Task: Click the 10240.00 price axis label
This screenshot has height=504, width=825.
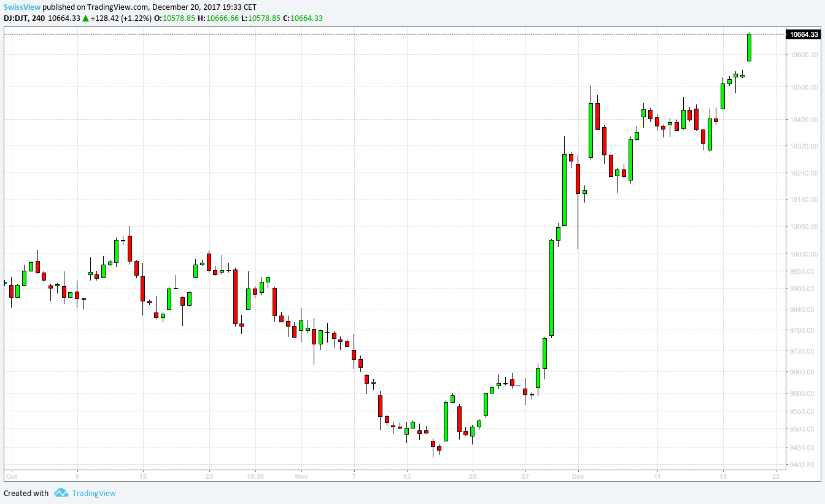Action: [x=805, y=173]
